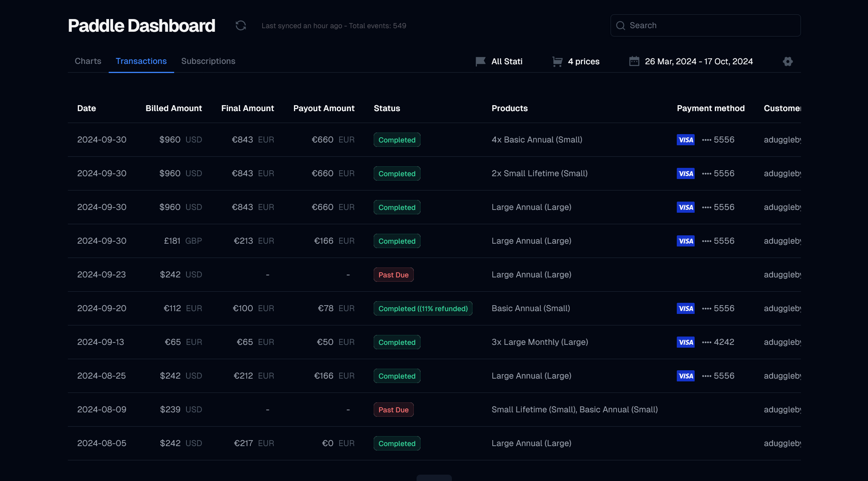The width and height of the screenshot is (868, 481).
Task: Open the All Stati status filter
Action: tap(499, 62)
